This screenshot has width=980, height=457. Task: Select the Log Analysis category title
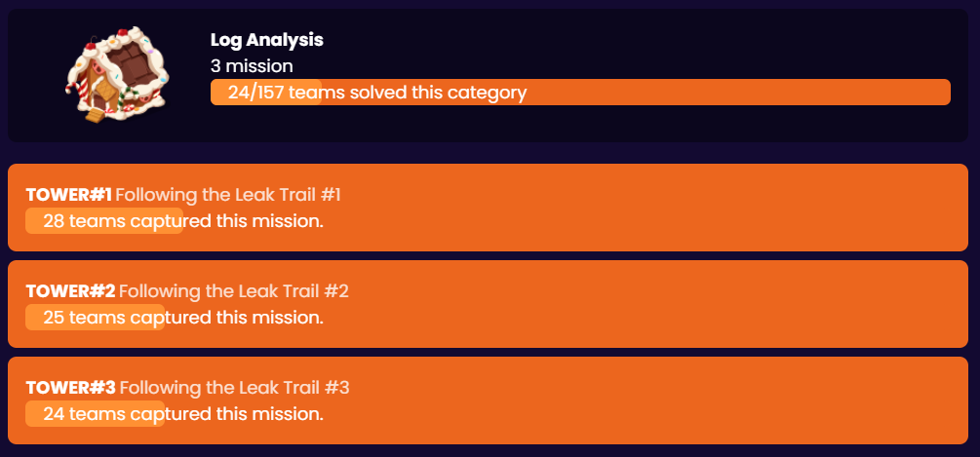pyautogui.click(x=266, y=40)
